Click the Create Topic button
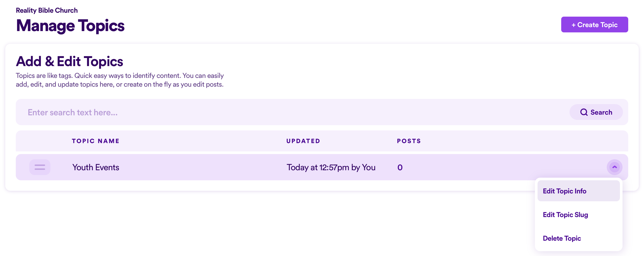 pos(594,25)
